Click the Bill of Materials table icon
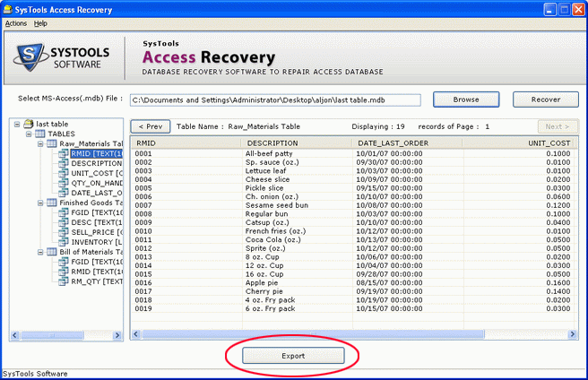 pos(52,252)
